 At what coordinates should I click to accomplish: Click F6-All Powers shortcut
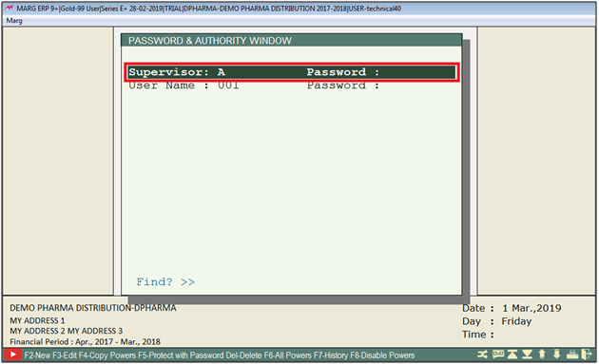(288, 355)
